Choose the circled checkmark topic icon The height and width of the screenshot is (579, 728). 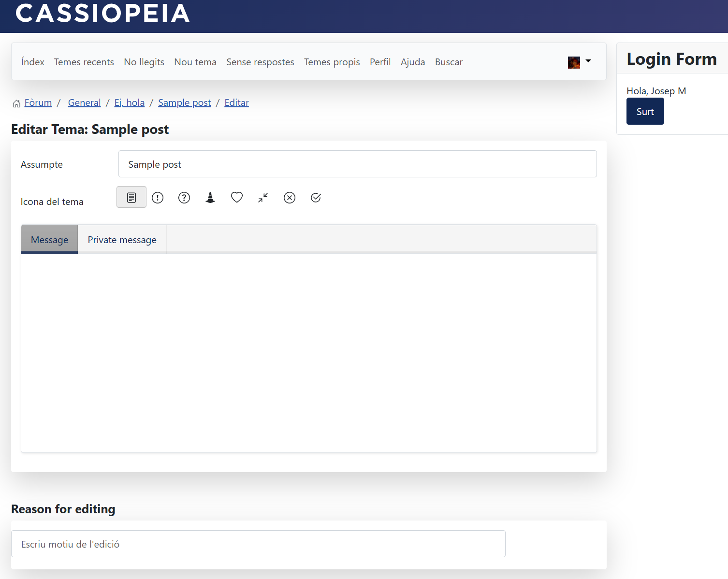(x=316, y=198)
